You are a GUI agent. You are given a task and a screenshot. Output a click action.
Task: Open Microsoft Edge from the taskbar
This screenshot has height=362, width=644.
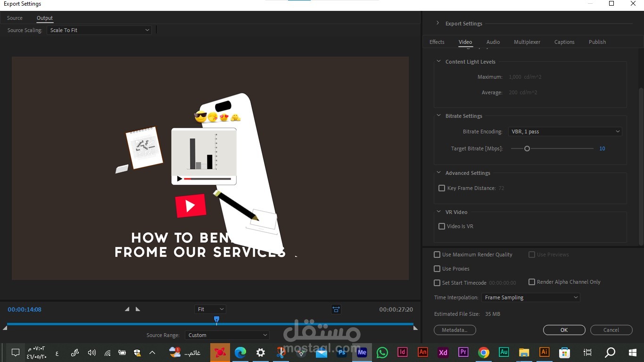tap(240, 352)
